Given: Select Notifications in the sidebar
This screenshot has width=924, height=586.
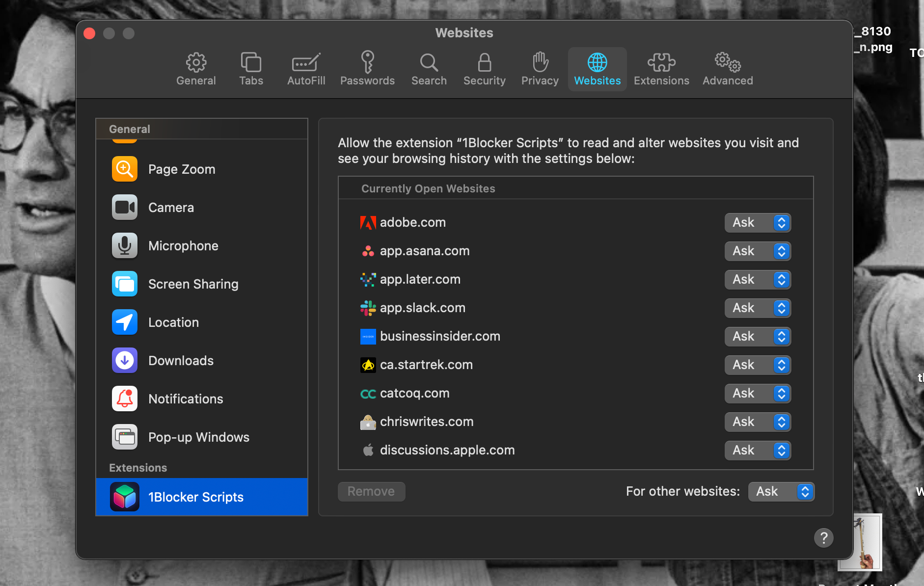Looking at the screenshot, I should (202, 399).
